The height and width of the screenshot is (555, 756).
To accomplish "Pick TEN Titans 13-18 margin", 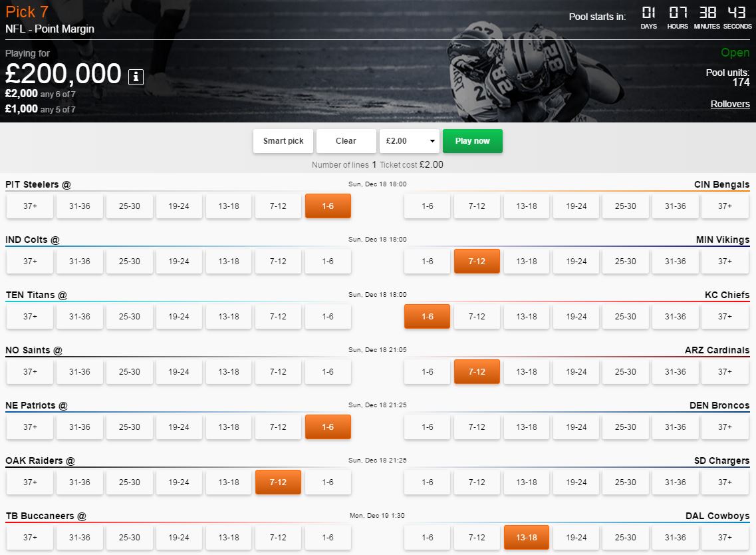I will pos(228,317).
